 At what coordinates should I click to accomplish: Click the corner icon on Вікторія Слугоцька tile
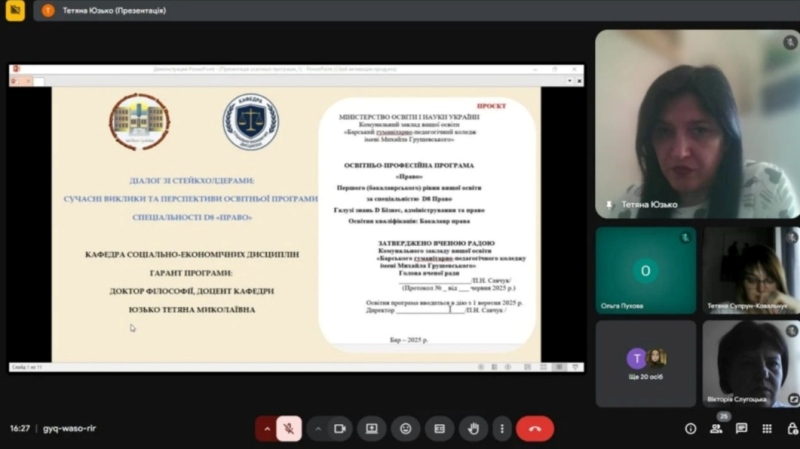[x=793, y=399]
